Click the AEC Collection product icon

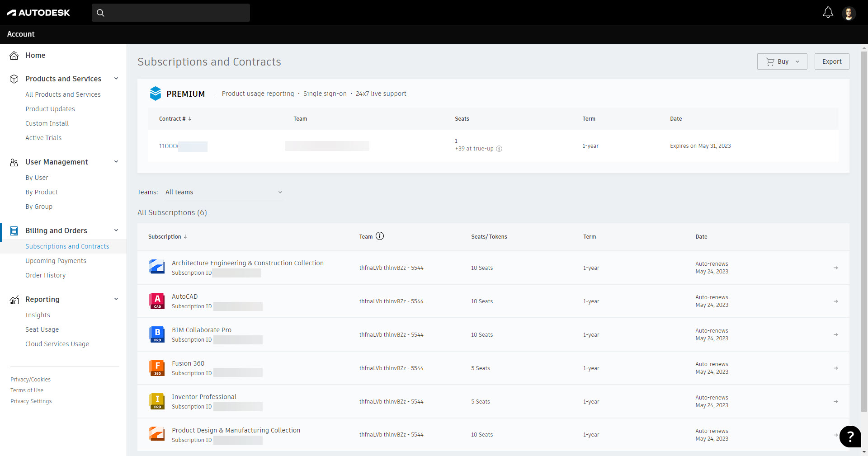click(157, 267)
